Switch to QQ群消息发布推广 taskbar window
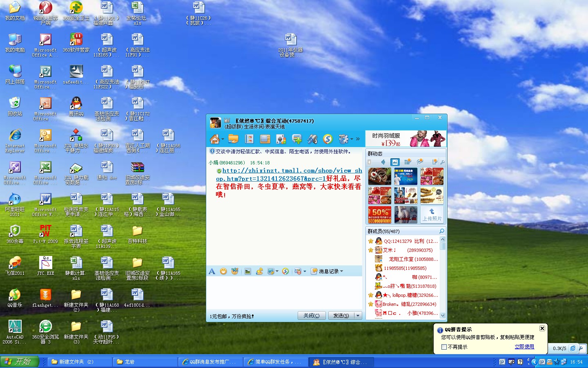 [210, 362]
